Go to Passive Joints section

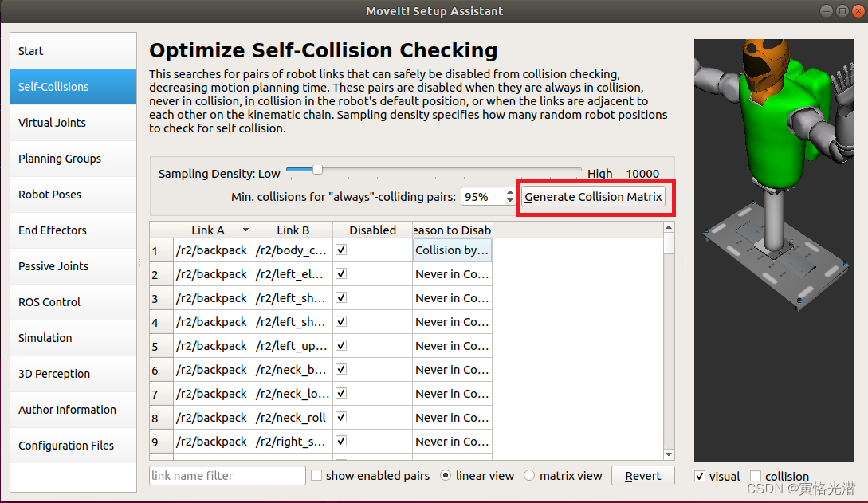click(73, 266)
